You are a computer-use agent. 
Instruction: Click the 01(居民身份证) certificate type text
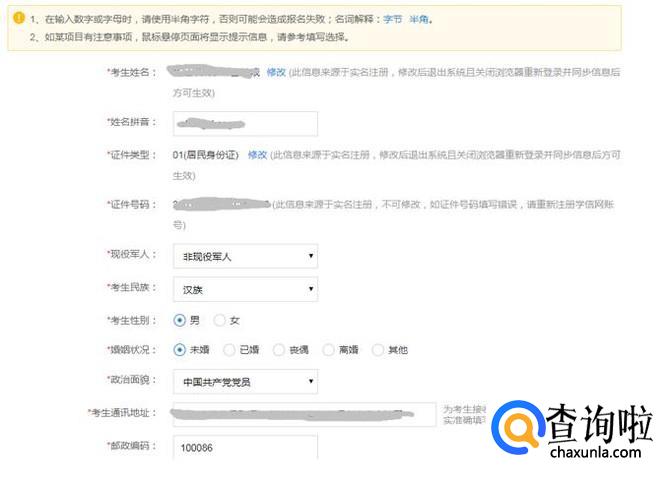(x=206, y=155)
